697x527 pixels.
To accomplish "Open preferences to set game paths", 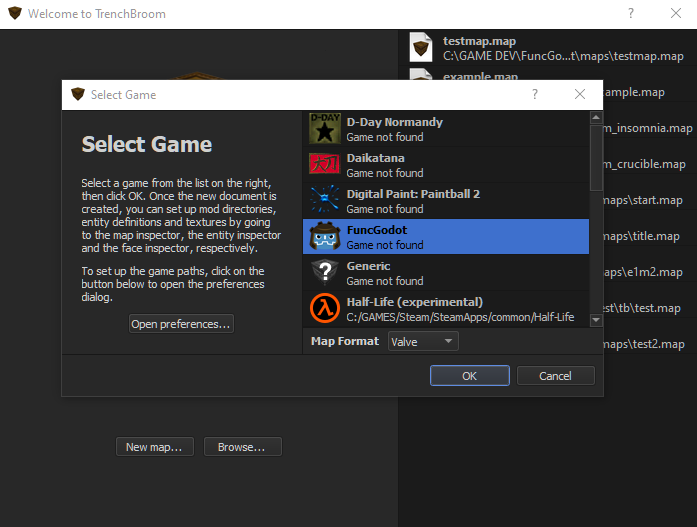I will (x=181, y=324).
